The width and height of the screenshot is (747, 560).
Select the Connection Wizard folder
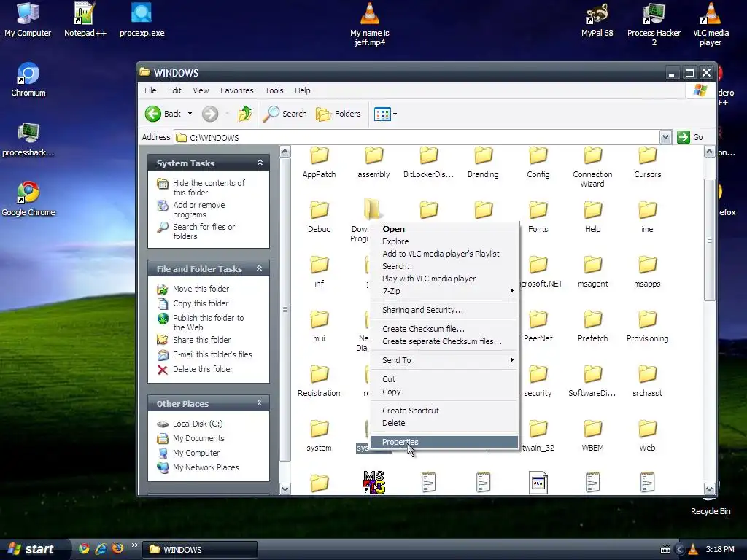click(592, 167)
